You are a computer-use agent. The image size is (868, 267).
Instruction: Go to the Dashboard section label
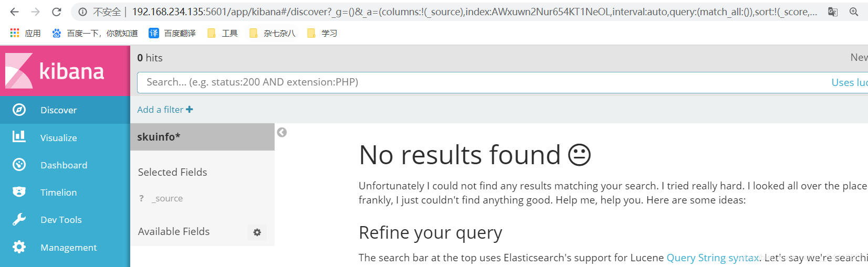click(64, 165)
